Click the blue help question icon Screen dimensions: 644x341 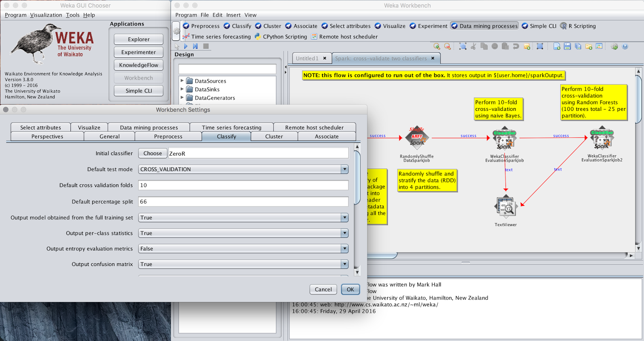tap(625, 46)
